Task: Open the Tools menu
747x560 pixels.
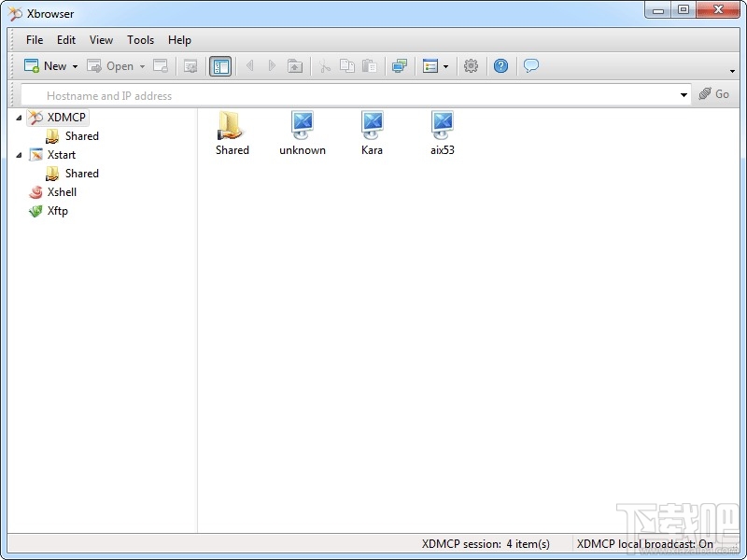Action: pos(140,40)
